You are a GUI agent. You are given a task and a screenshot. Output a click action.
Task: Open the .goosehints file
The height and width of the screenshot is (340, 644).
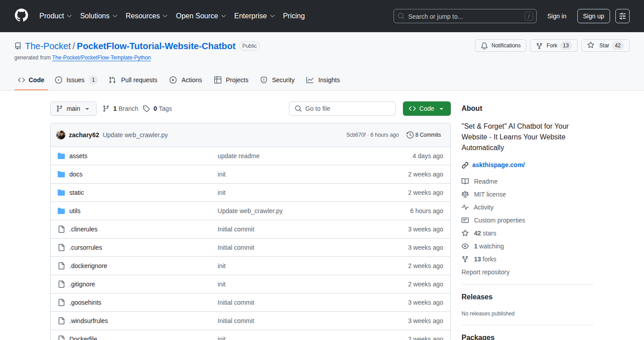(85, 302)
